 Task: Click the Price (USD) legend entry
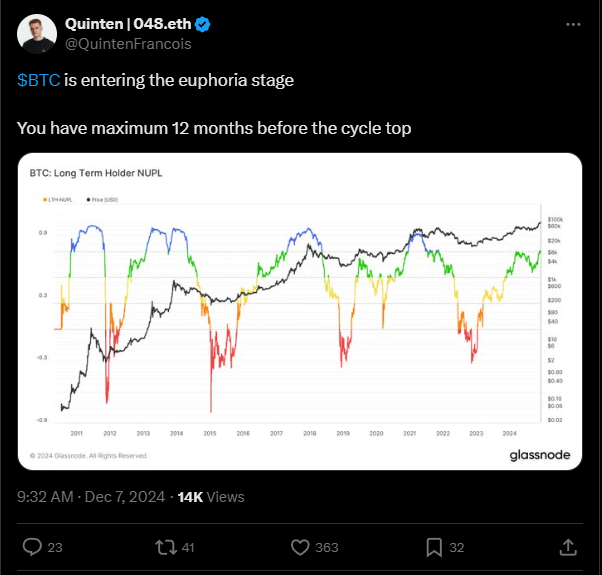102,200
